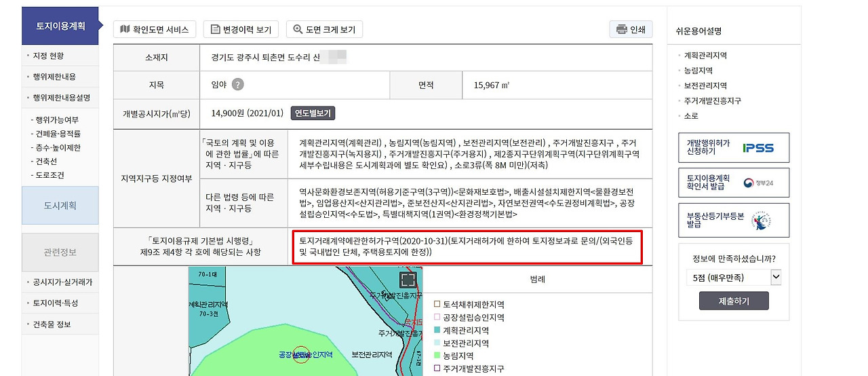Viewport: 868px width, 376px height.
Task: Click the 계획관리지역 legend swatch
Action: point(437,331)
